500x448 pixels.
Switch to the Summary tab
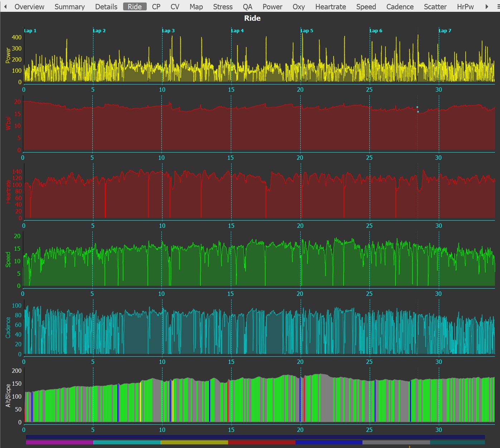click(x=69, y=6)
